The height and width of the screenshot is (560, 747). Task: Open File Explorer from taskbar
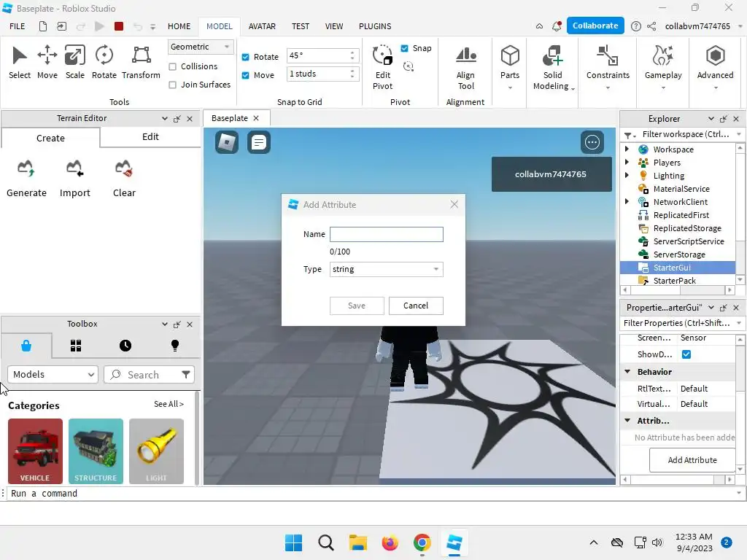click(357, 542)
